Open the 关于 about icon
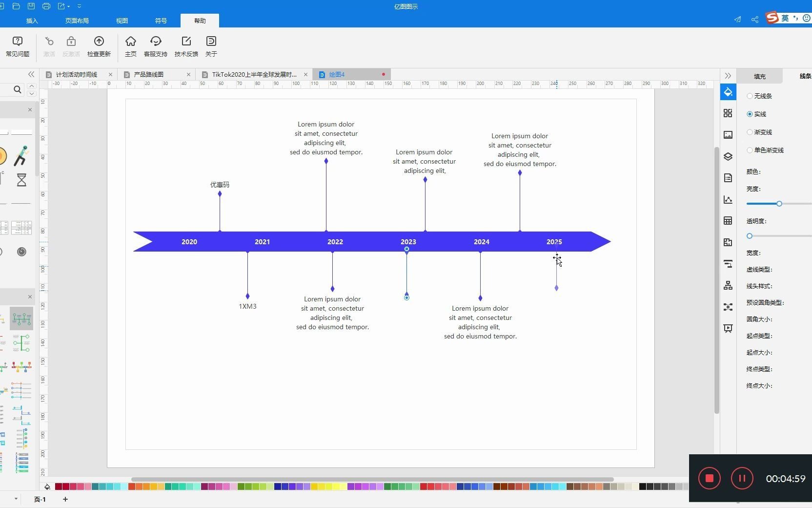 tap(211, 46)
